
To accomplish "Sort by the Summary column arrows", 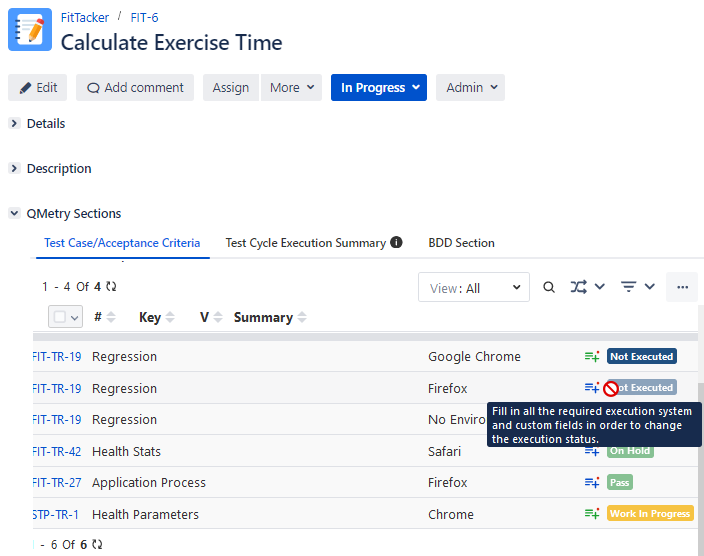I will (302, 317).
